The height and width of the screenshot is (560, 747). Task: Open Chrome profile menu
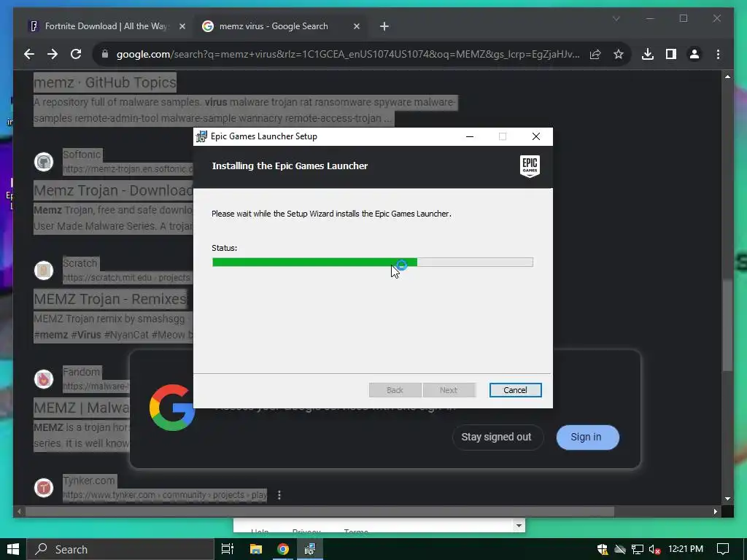pyautogui.click(x=694, y=54)
